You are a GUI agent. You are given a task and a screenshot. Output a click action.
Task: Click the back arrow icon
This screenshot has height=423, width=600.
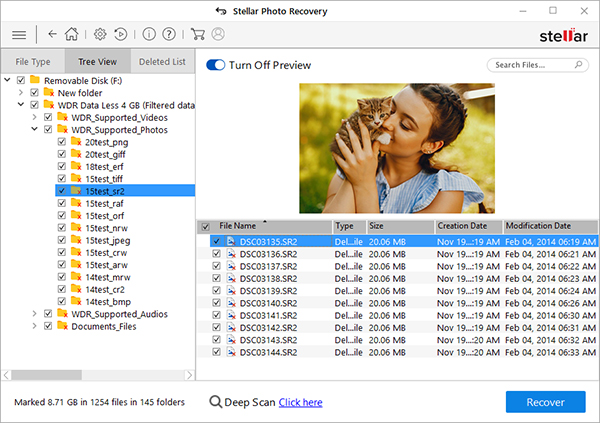pos(52,34)
